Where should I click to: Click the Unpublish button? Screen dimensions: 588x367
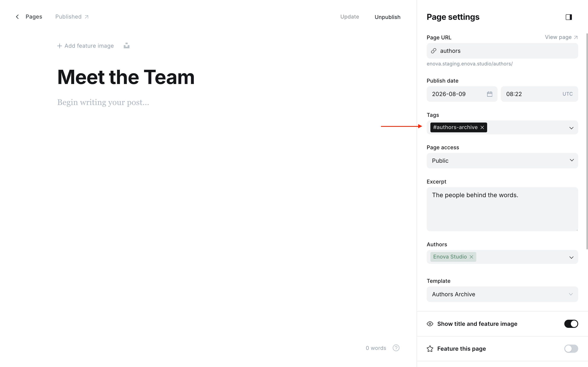tap(387, 17)
